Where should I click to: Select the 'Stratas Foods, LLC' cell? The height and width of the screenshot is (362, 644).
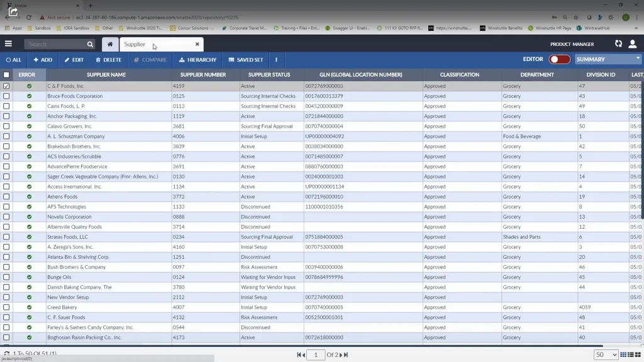109,237
